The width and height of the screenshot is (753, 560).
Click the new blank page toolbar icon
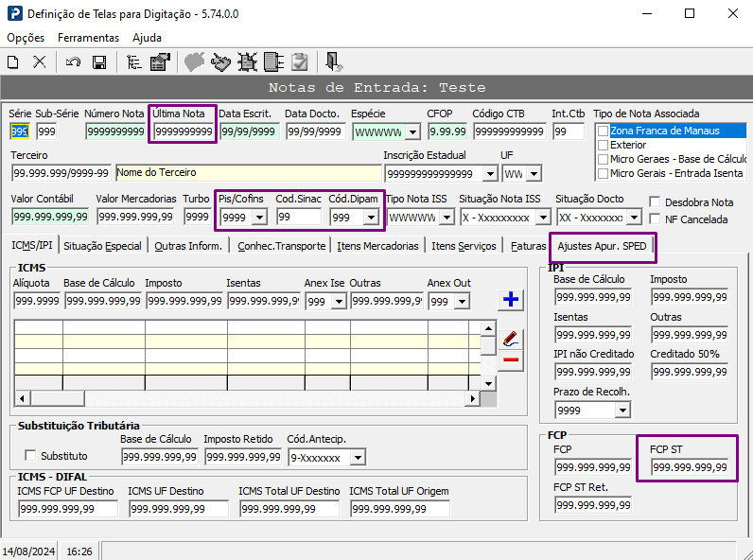pos(13,61)
